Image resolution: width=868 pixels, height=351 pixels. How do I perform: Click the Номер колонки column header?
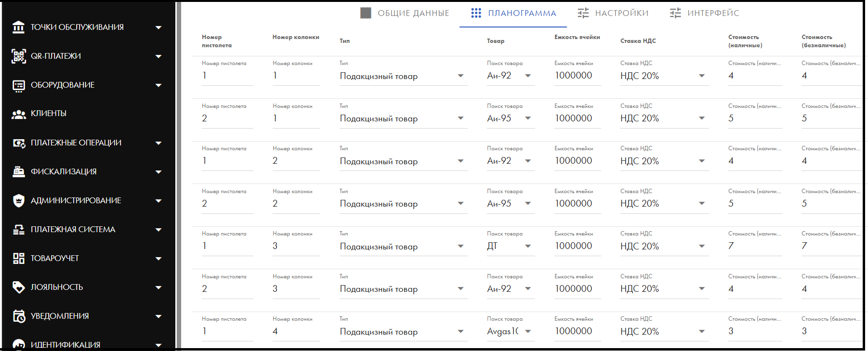coord(296,37)
